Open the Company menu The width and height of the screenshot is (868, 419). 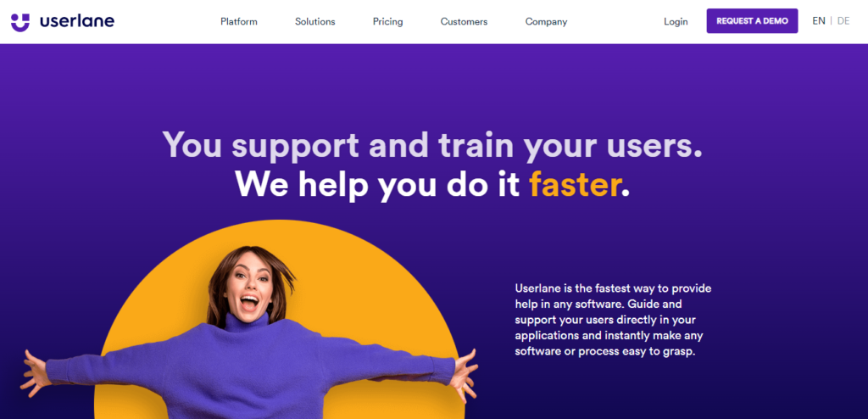[x=546, y=22]
